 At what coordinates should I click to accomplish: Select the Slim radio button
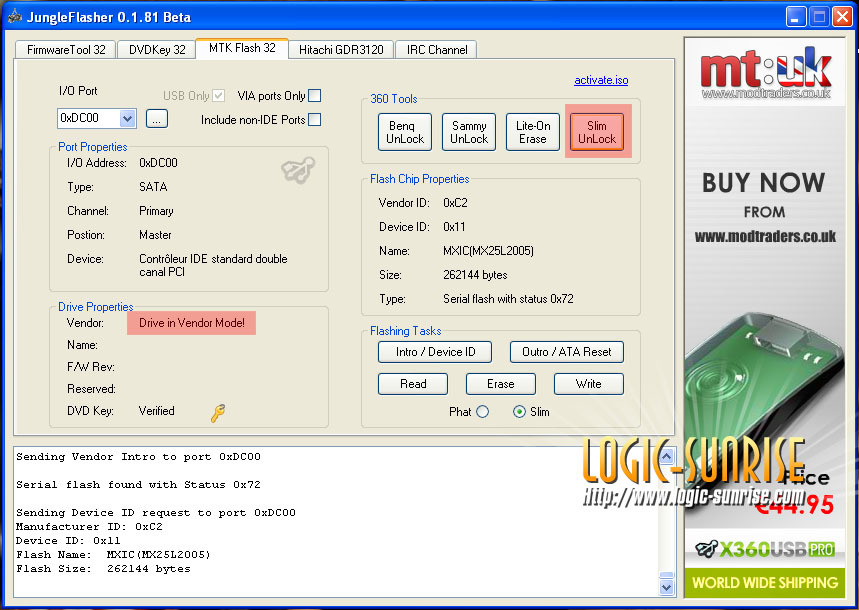click(x=519, y=412)
